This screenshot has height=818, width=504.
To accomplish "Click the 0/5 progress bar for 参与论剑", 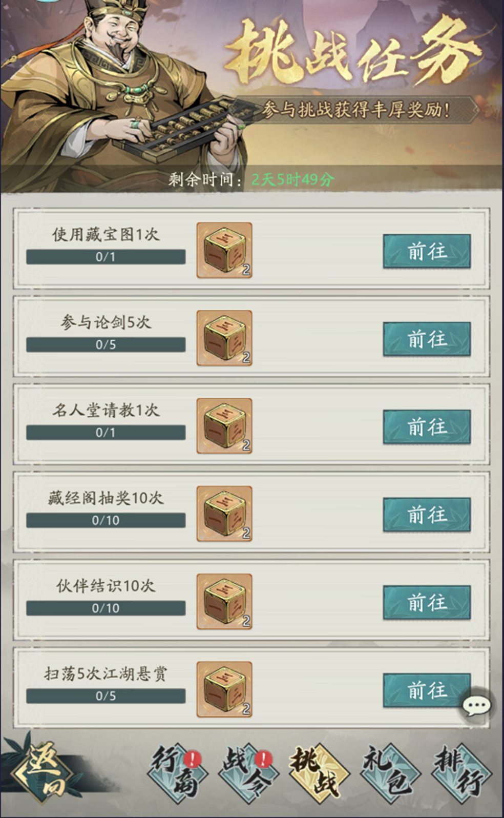I will (x=106, y=344).
